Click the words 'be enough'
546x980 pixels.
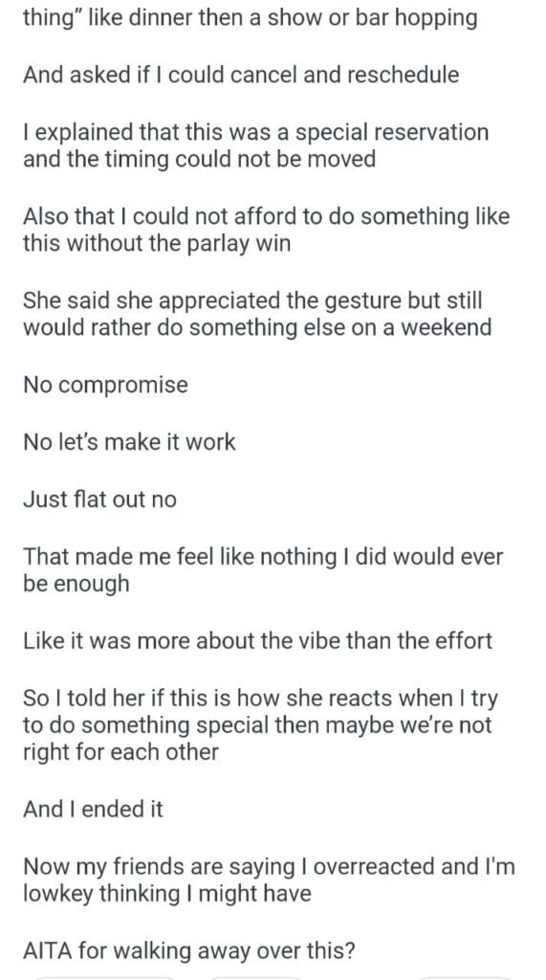76,583
